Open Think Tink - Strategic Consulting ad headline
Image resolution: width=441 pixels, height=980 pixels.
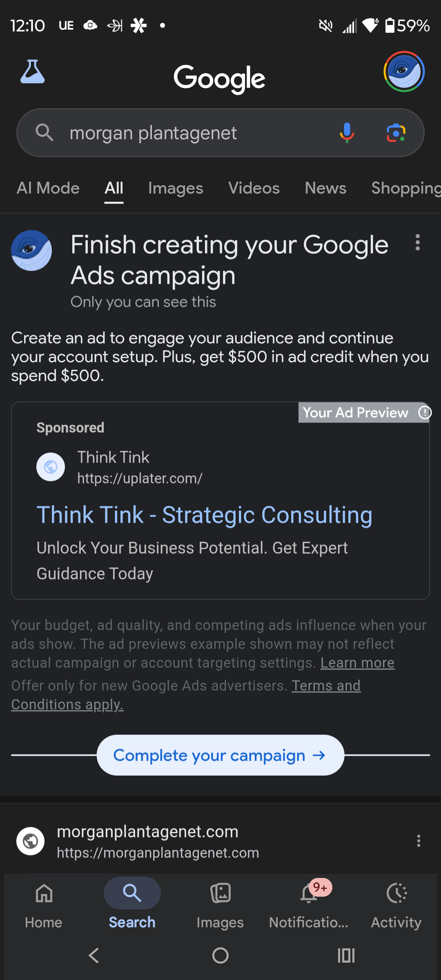(205, 515)
